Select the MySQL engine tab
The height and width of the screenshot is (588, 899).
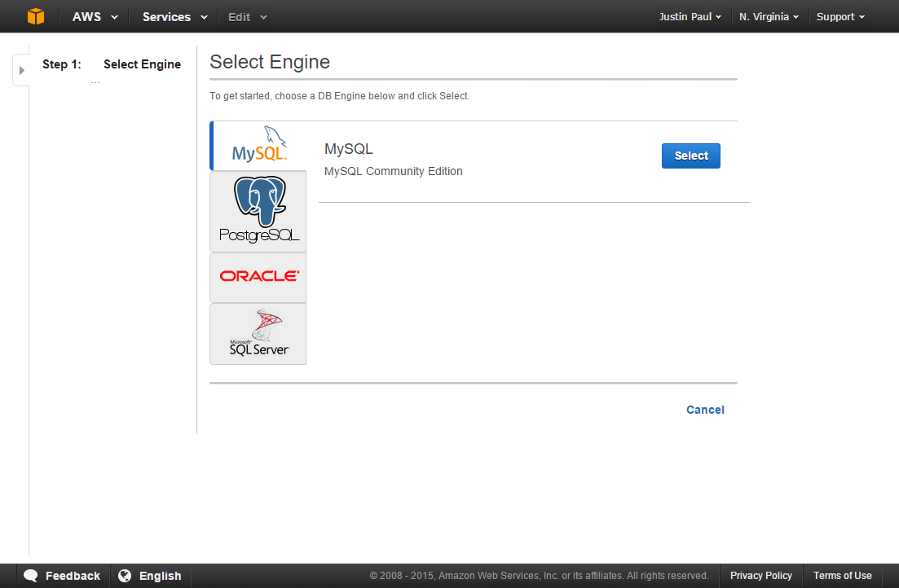pos(258,146)
